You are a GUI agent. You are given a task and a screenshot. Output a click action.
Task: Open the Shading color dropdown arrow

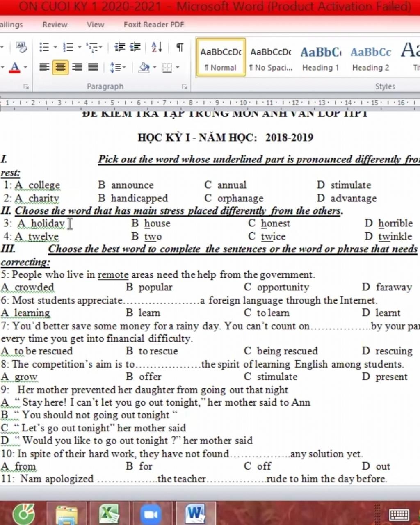pos(155,67)
